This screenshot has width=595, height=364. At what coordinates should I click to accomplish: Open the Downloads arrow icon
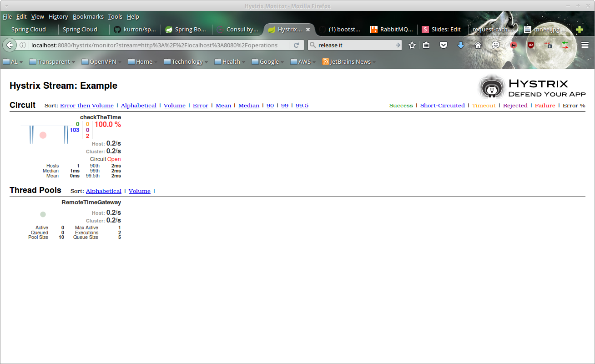(x=461, y=45)
